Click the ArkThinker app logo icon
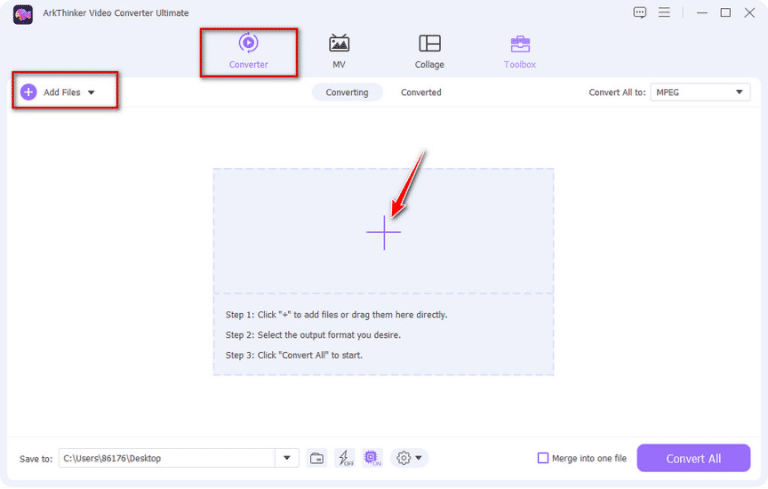This screenshot has height=489, width=768. pos(23,14)
